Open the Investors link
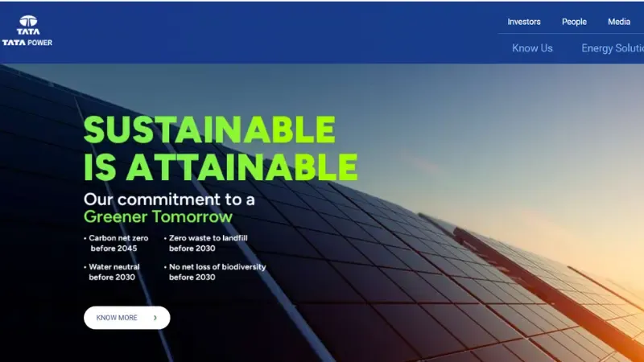The image size is (644, 362). tap(524, 22)
